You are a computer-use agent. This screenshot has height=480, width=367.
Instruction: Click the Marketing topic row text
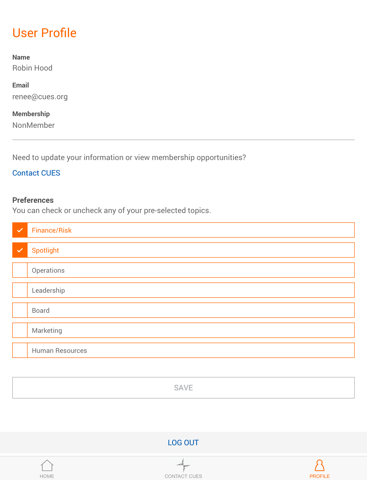pos(47,330)
